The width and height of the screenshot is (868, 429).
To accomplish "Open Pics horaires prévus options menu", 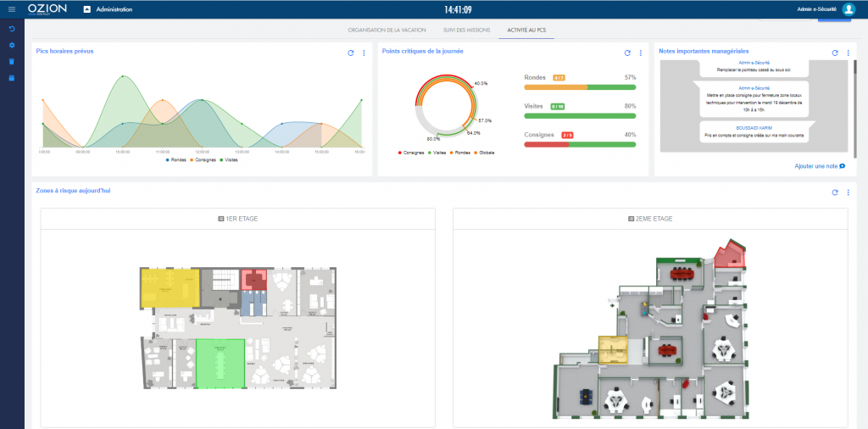I will point(364,53).
